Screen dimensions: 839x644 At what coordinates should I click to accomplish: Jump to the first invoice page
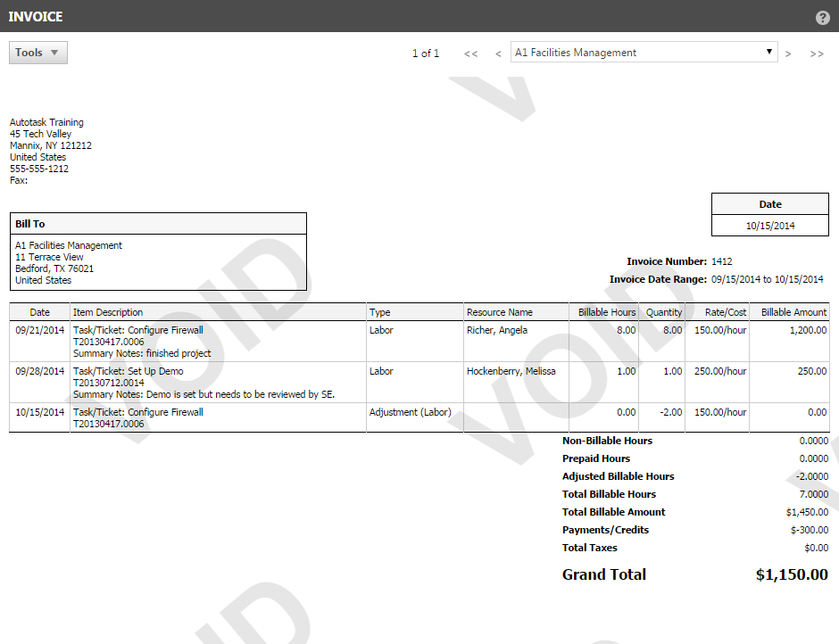pos(470,54)
